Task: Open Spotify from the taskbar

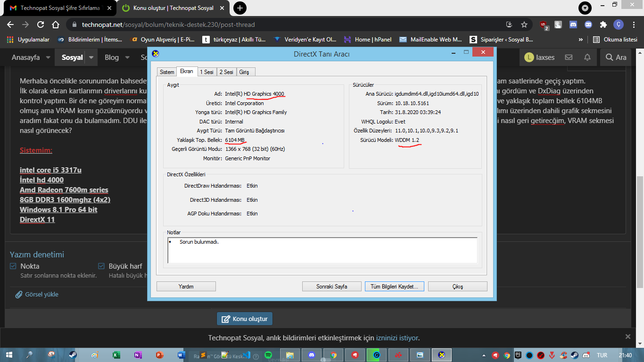Action: click(268, 355)
